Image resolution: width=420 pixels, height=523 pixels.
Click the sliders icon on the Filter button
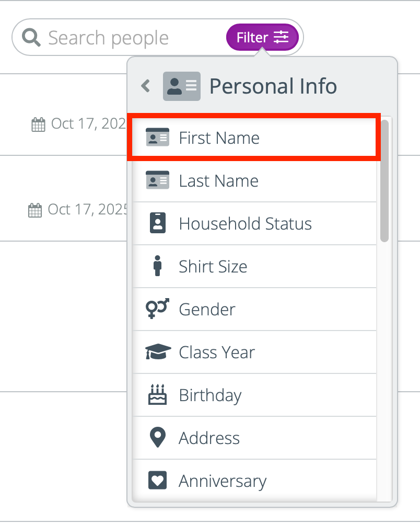281,37
